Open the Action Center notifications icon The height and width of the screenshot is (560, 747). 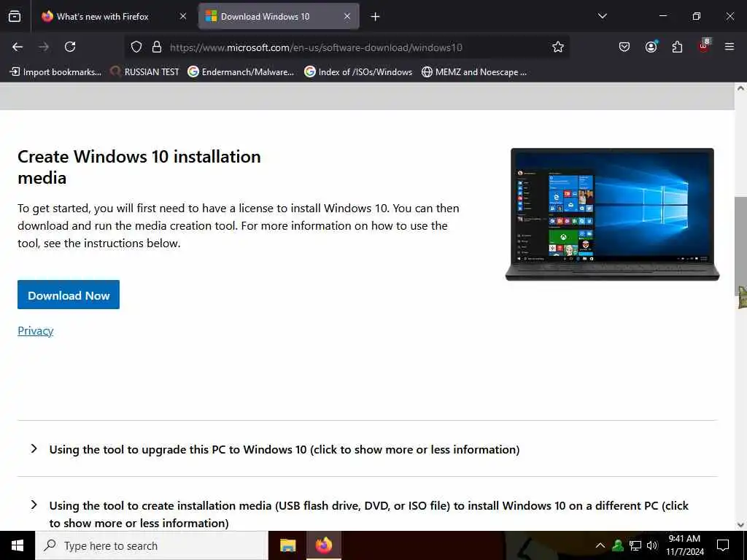pos(723,545)
